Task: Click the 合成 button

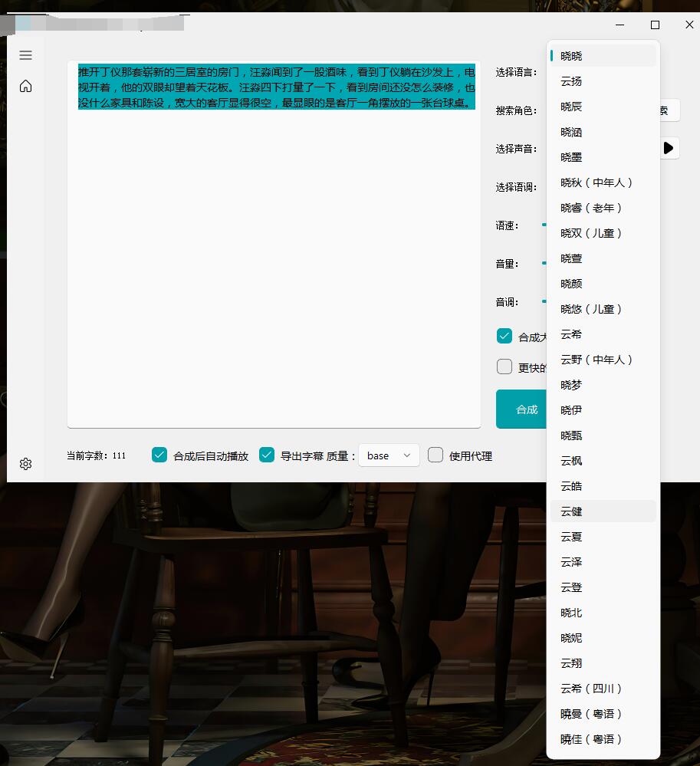Action: [x=521, y=409]
